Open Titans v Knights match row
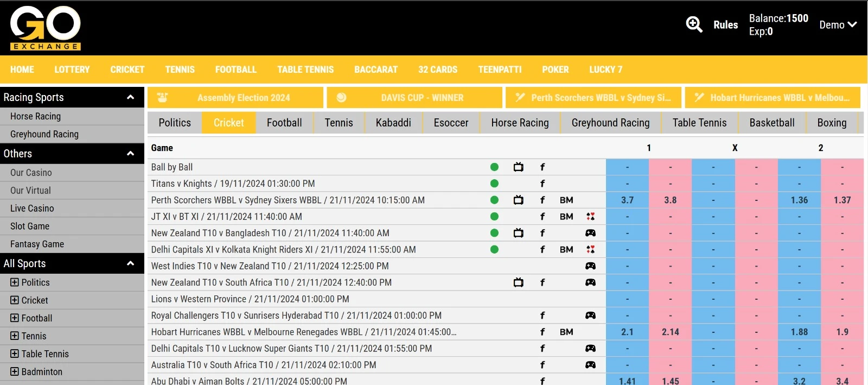This screenshot has width=868, height=385. [233, 184]
